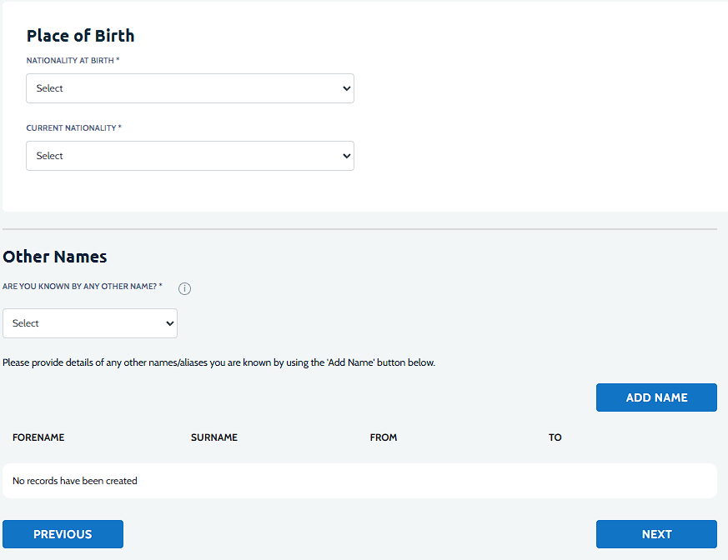Viewport: 728px width, 560px height.
Task: Select the To column header
Action: pos(555,437)
